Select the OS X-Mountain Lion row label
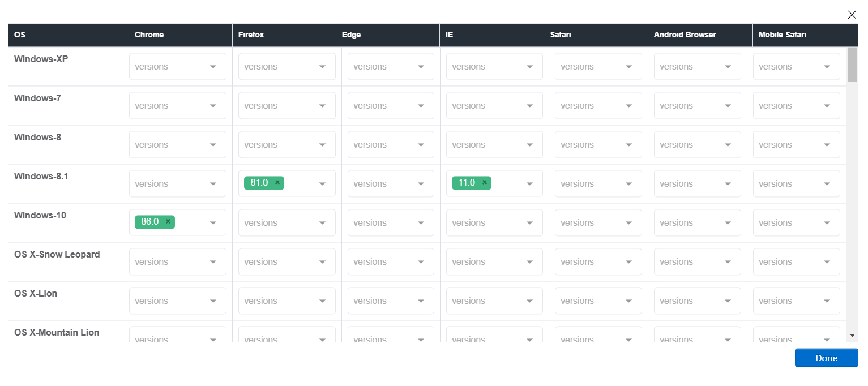868x386 pixels. tap(57, 332)
